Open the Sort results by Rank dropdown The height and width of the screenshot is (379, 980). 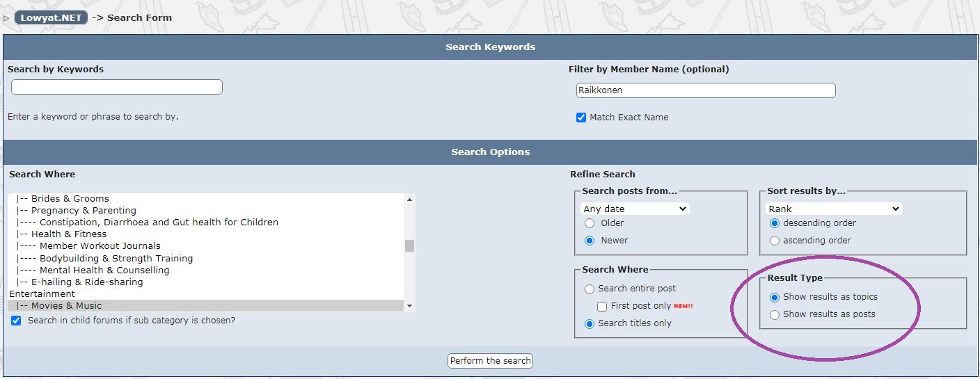(834, 209)
